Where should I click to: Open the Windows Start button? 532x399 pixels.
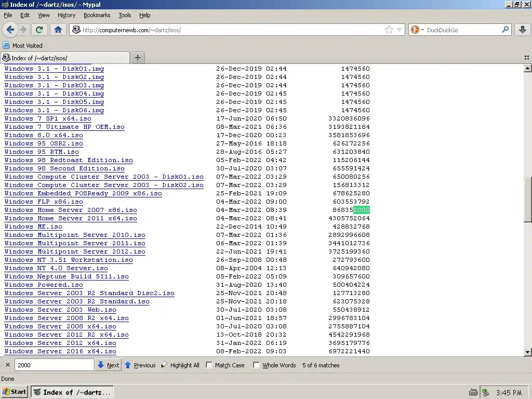pos(14,392)
